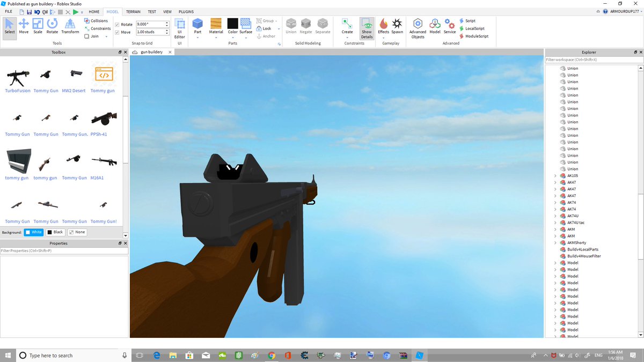This screenshot has height=362, width=644.
Task: Select Buildv4LocalParts in Explorer
Action: (x=582, y=249)
